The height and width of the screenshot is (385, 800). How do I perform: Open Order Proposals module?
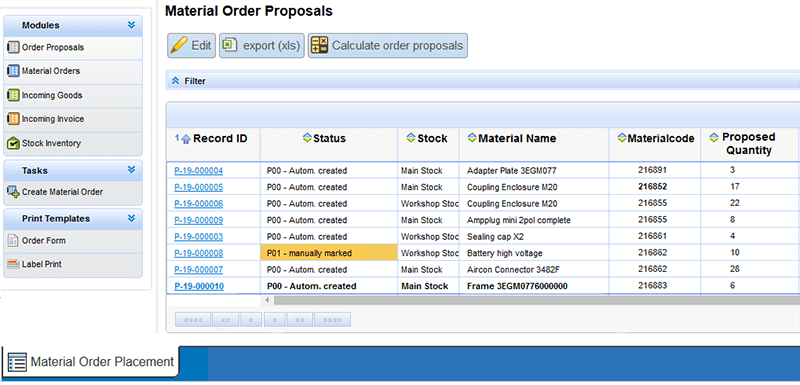point(73,47)
